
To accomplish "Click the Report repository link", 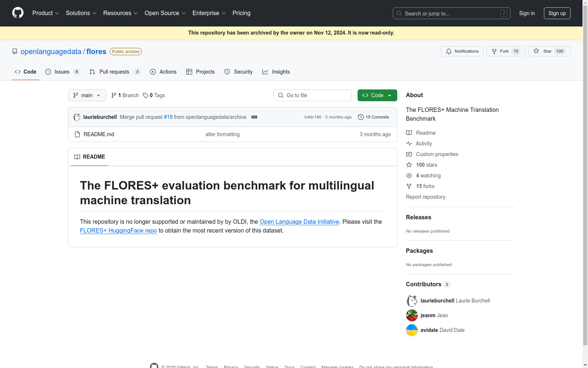I will [x=426, y=197].
